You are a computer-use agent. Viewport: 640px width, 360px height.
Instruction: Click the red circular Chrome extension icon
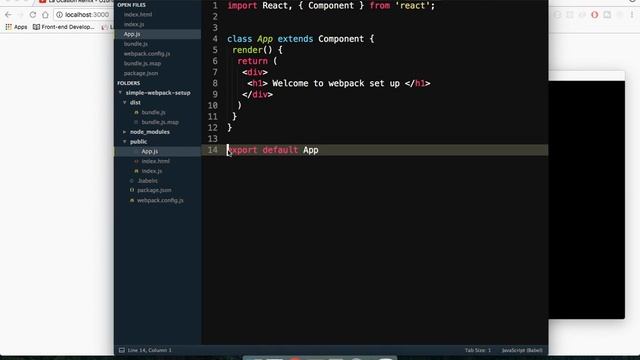coord(594,15)
